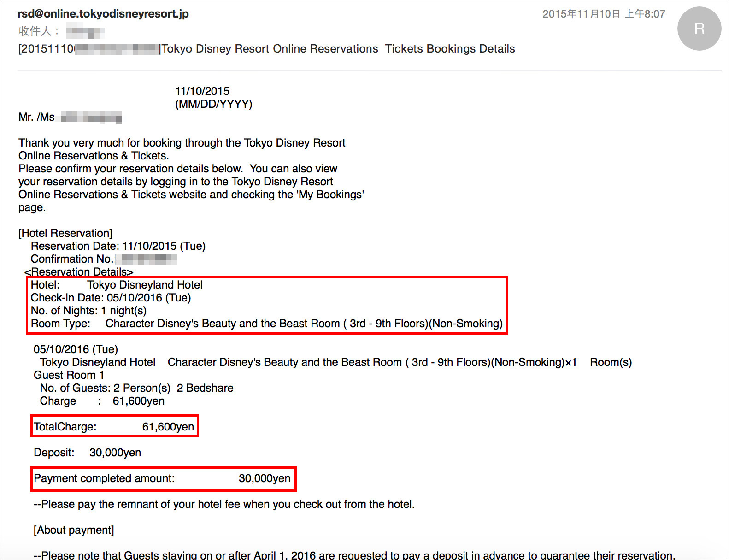
Task: Click the subject line Tickets Bookings Details
Action: point(450,49)
